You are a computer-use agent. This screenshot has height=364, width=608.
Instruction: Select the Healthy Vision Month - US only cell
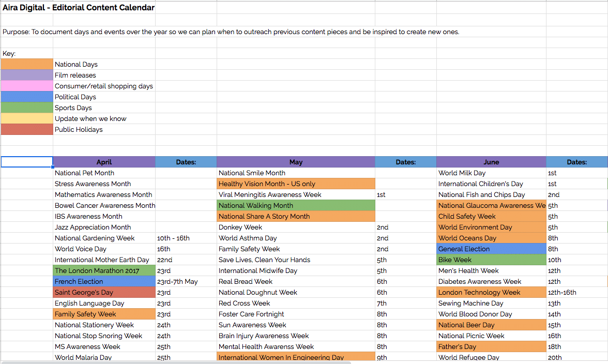pos(296,184)
